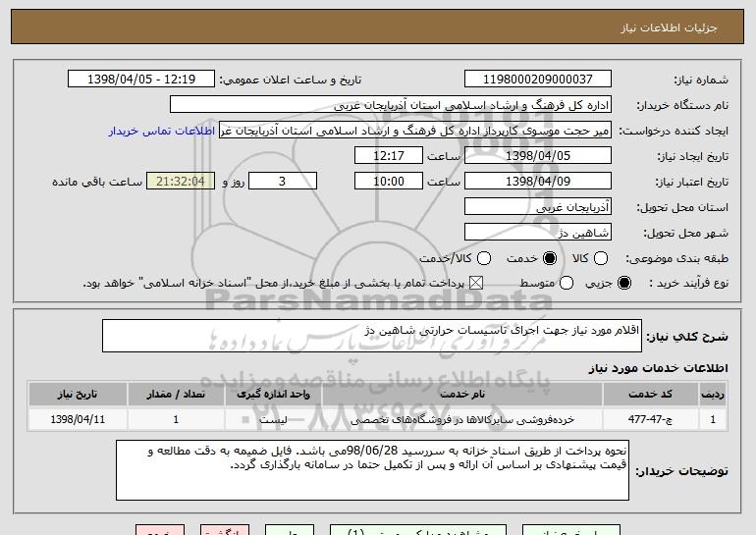Click the اطلاعات خدمات مورد نیاز section title
This screenshot has height=535, width=756.
coord(658,368)
